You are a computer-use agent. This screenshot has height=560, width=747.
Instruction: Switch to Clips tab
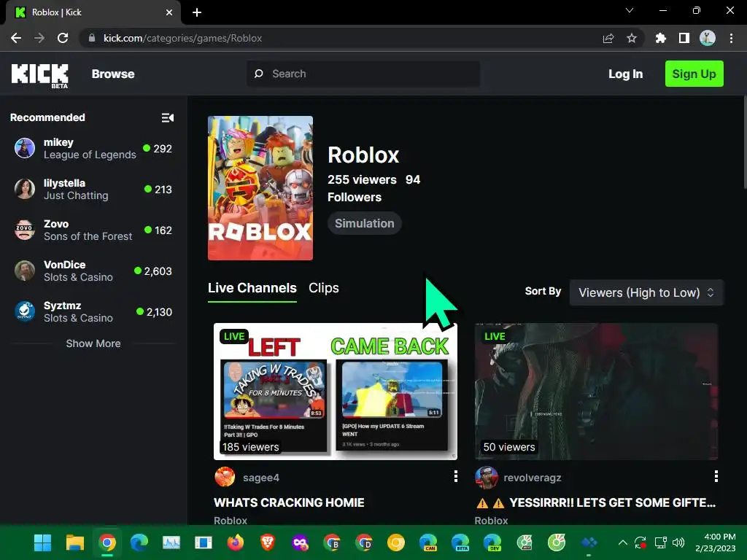pyautogui.click(x=323, y=287)
